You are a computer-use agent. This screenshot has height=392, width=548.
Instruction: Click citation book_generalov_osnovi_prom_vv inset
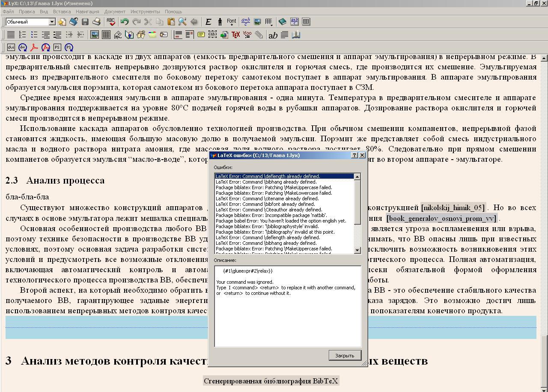click(x=441, y=218)
